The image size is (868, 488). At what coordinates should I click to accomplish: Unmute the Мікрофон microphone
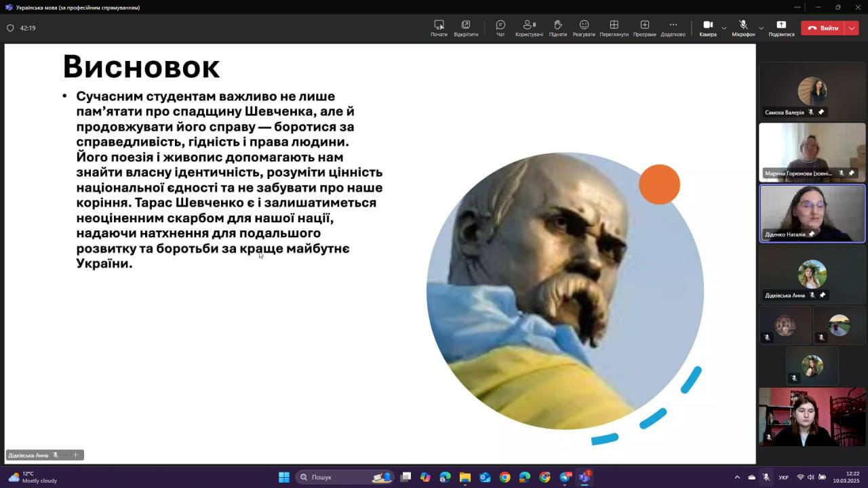(743, 28)
